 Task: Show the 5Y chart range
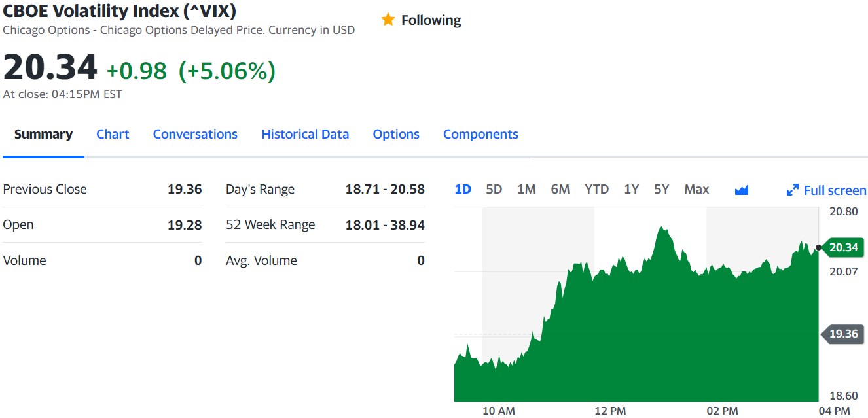pyautogui.click(x=661, y=189)
